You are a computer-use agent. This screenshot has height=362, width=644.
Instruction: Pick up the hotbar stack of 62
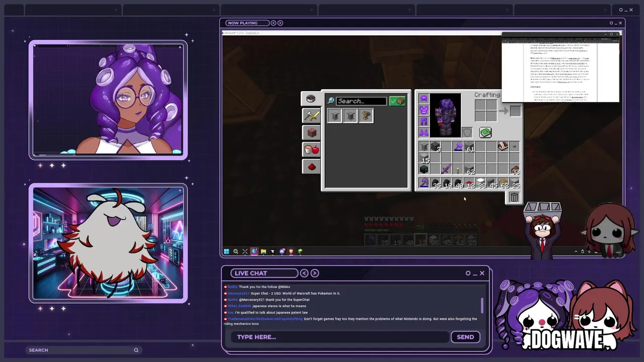point(503,183)
